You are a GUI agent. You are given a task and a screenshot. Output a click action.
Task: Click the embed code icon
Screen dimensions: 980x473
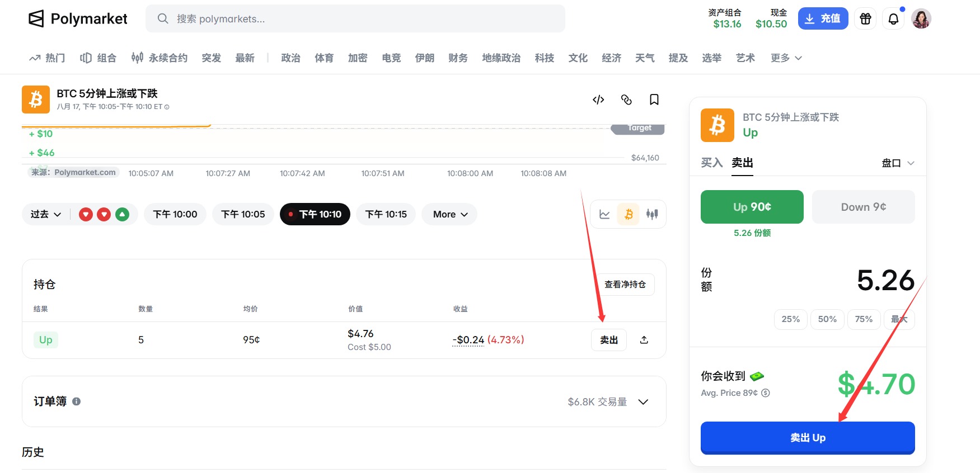[598, 100]
